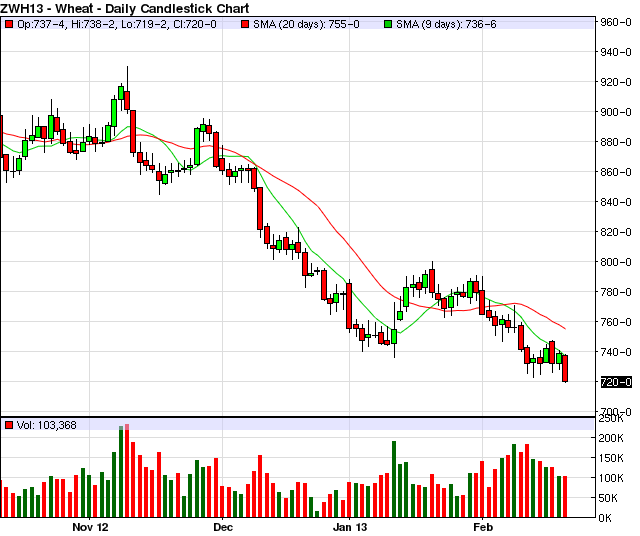Click the 760-0 price axis label
Image resolution: width=640 pixels, height=536 pixels.
tap(616, 322)
